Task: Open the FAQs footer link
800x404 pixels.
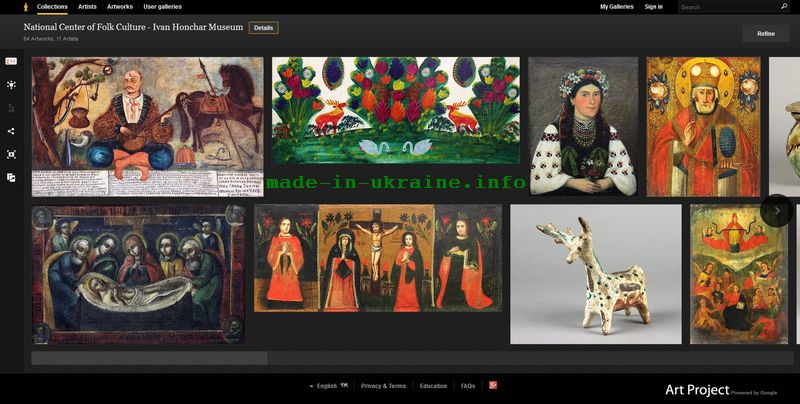Action: coord(468,386)
